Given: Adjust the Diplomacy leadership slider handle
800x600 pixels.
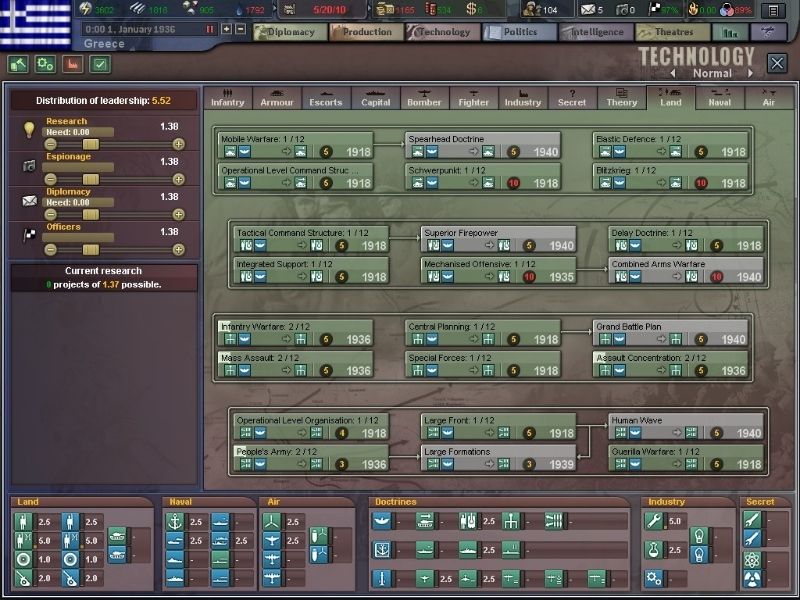Looking at the screenshot, I should point(91,214).
